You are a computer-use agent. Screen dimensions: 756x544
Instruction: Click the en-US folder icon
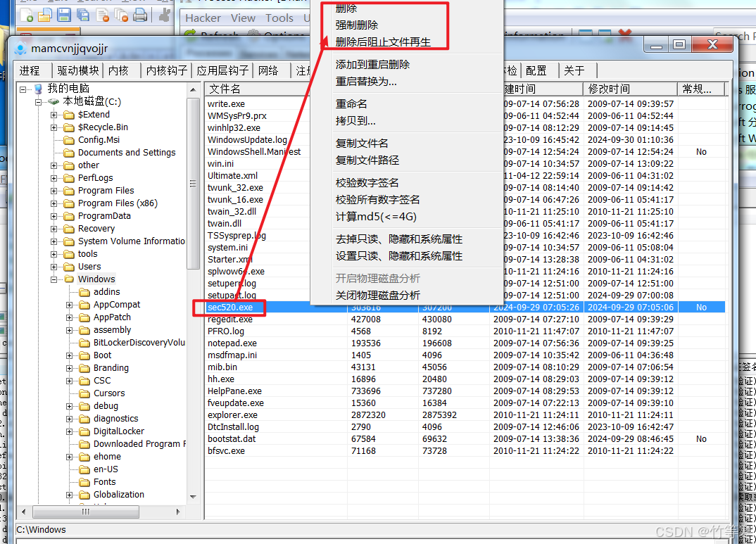pos(85,469)
